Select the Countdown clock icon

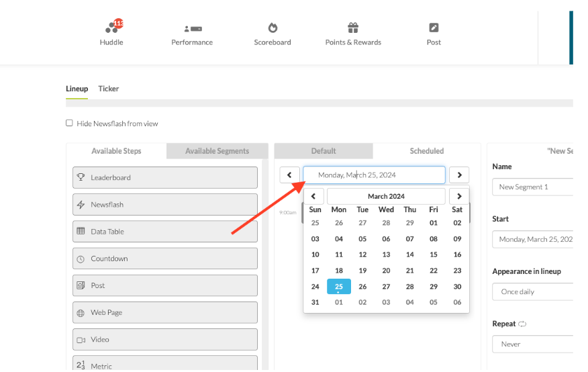[x=81, y=259]
